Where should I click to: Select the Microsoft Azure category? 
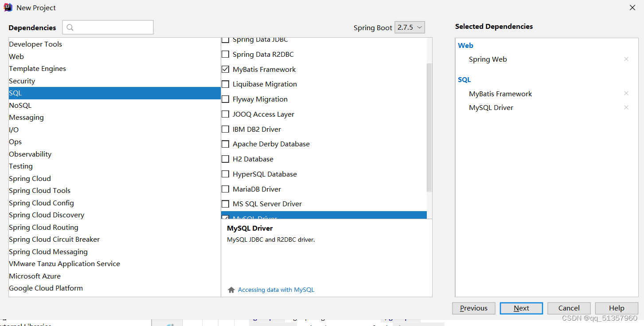114,276
